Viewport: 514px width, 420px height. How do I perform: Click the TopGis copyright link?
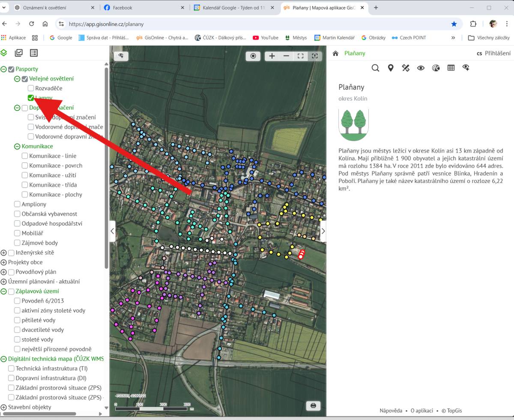451,411
